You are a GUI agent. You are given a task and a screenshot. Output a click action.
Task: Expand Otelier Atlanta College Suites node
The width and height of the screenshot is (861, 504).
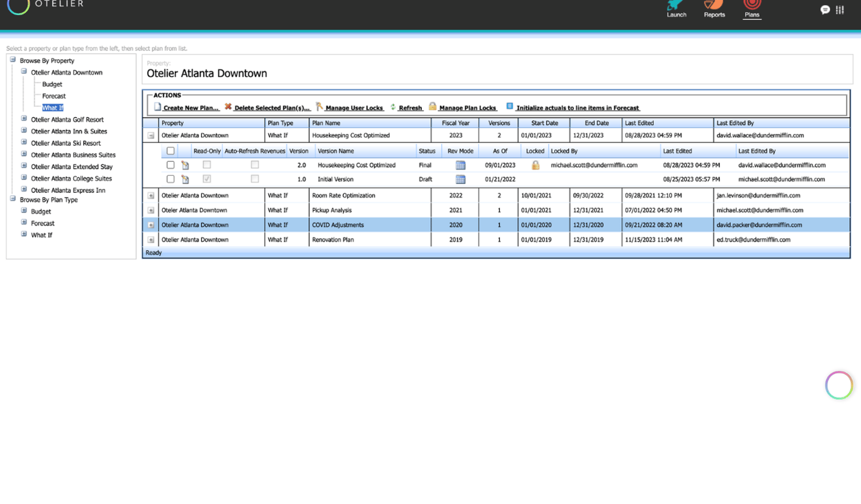coord(24,178)
